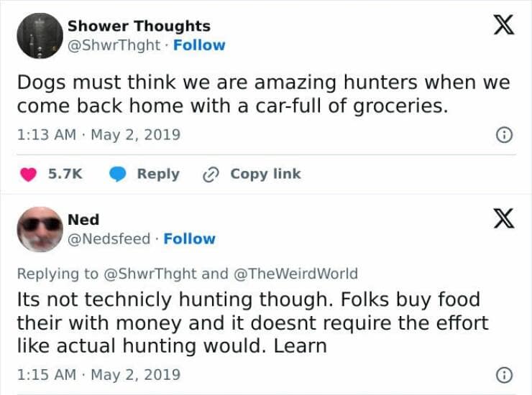Open the info icon on Ned's reply
The width and height of the screenshot is (532, 395).
click(x=505, y=375)
